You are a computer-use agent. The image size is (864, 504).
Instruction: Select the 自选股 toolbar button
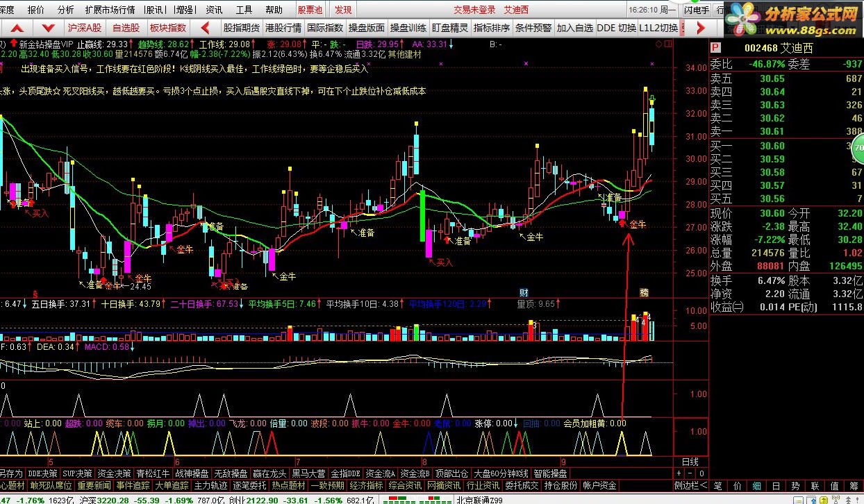tap(126, 28)
